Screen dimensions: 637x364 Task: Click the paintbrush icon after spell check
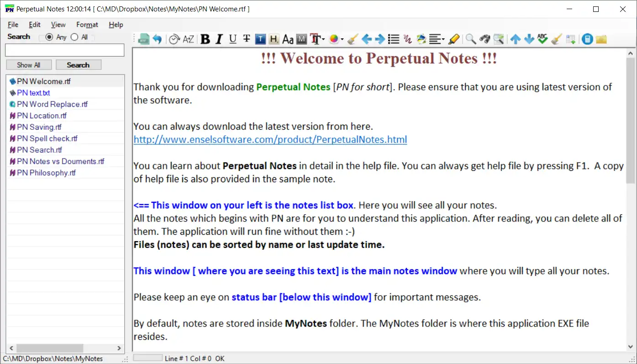pos(556,39)
